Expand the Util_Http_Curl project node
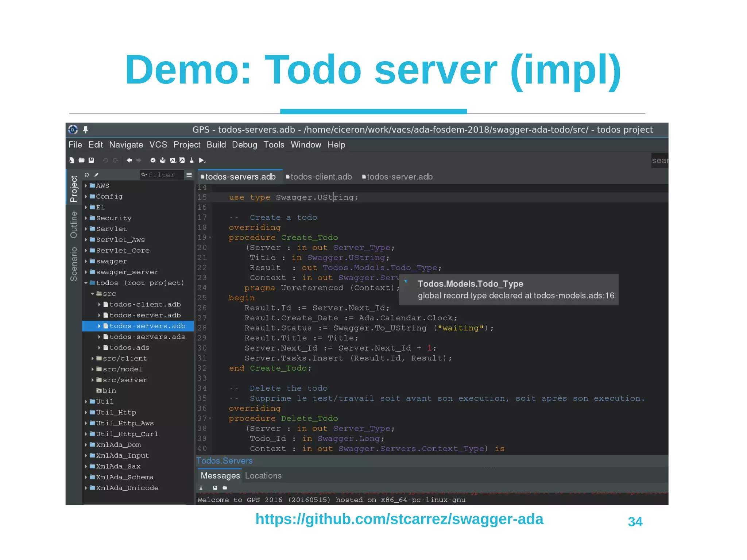 point(86,434)
